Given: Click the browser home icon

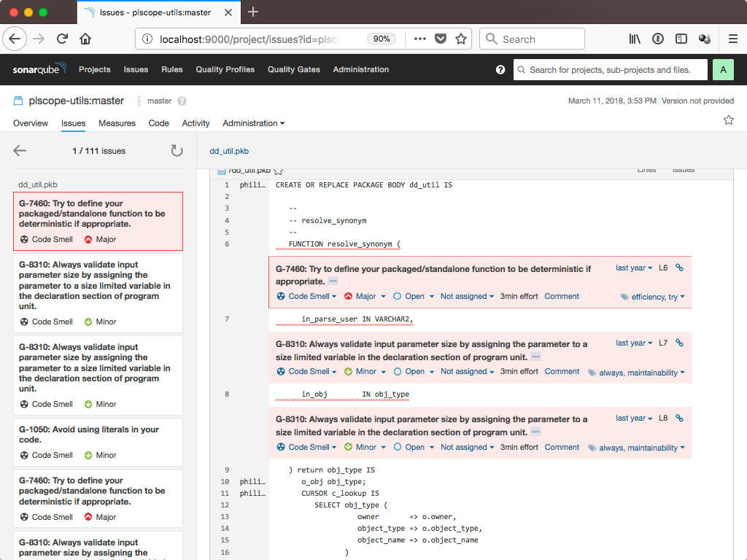Looking at the screenshot, I should (85, 39).
